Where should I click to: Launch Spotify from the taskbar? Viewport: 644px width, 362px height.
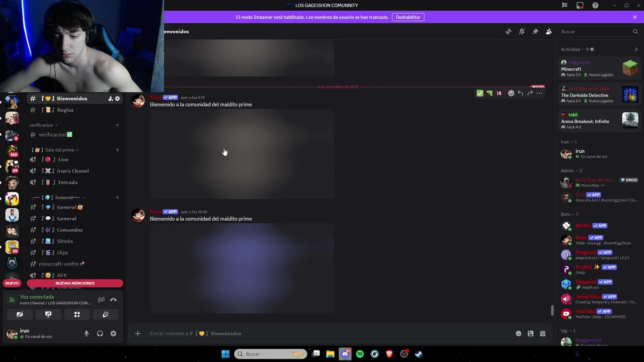click(x=360, y=354)
